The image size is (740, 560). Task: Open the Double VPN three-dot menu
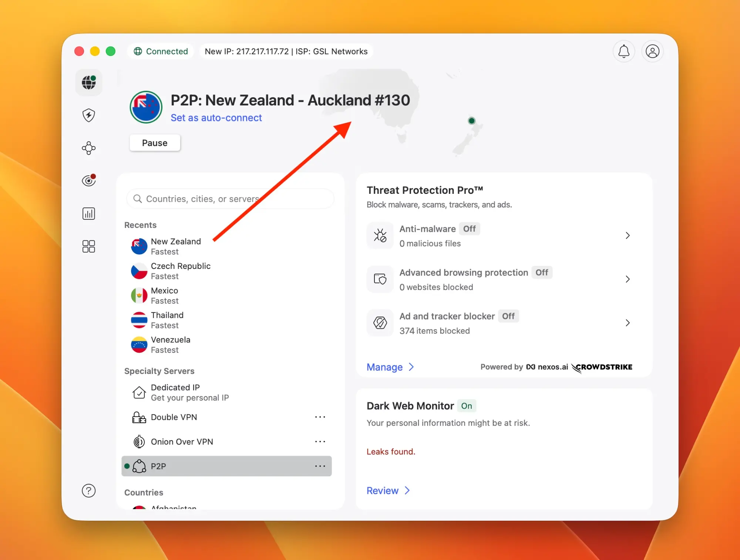320,417
